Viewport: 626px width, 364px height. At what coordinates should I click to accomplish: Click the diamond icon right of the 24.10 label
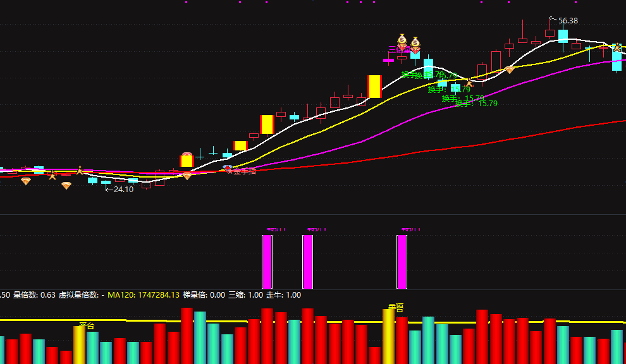coord(187,176)
